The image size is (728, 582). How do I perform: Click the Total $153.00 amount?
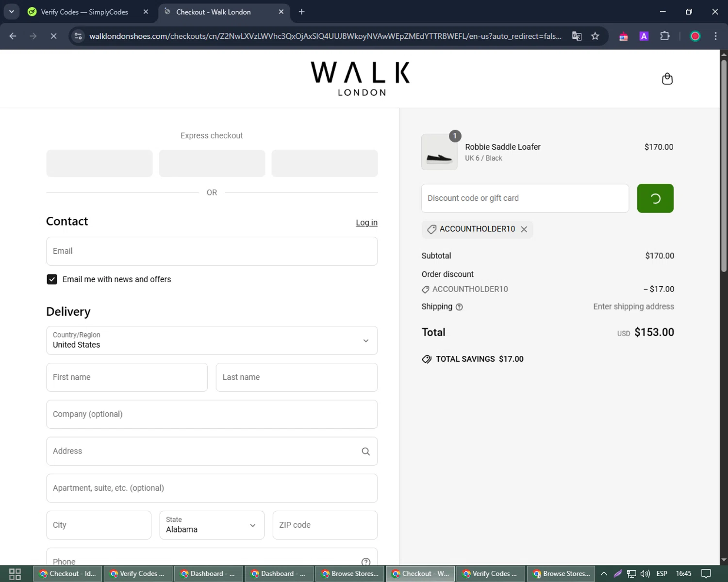point(654,333)
